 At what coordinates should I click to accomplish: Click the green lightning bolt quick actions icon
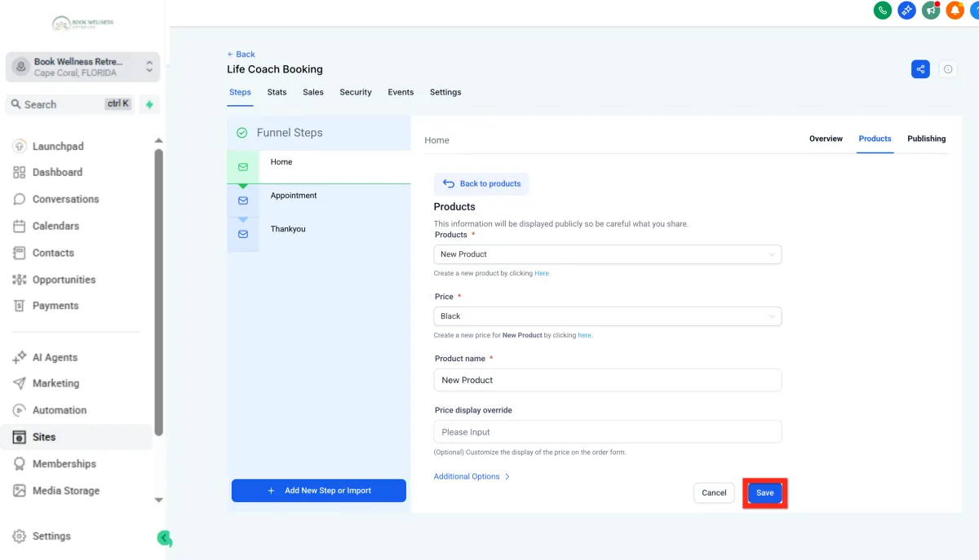tap(149, 104)
